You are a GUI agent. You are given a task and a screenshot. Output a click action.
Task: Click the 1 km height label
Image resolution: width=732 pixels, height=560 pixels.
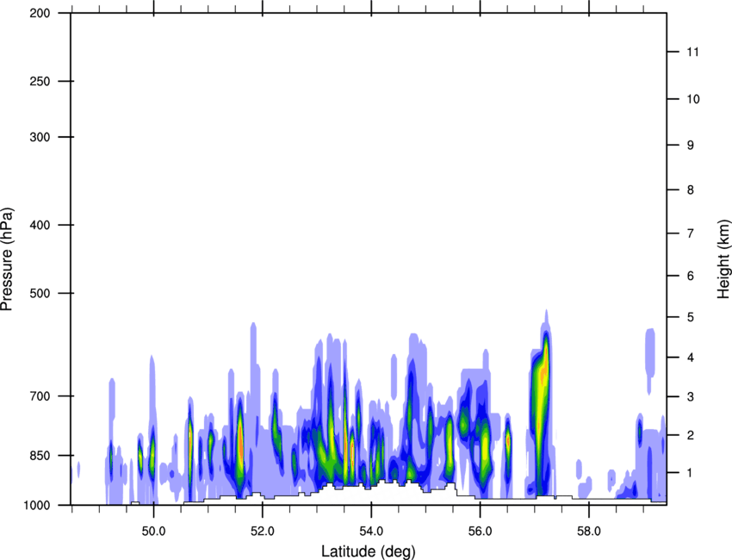(x=691, y=473)
